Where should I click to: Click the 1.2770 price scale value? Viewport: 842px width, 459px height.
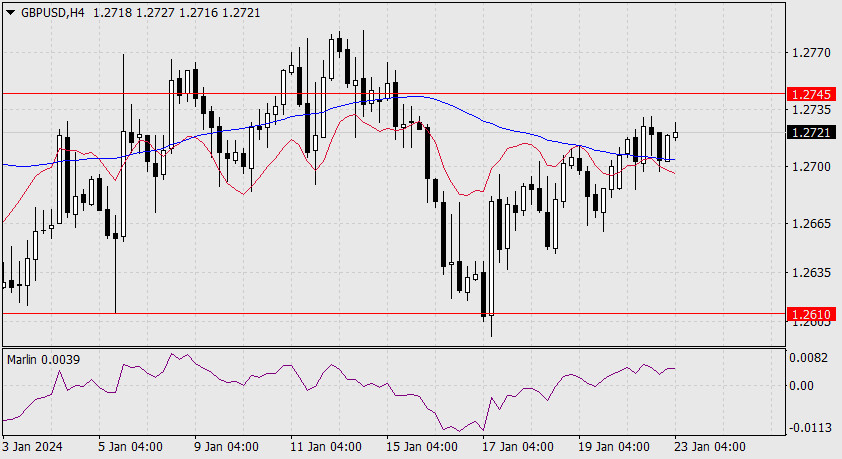pyautogui.click(x=811, y=53)
